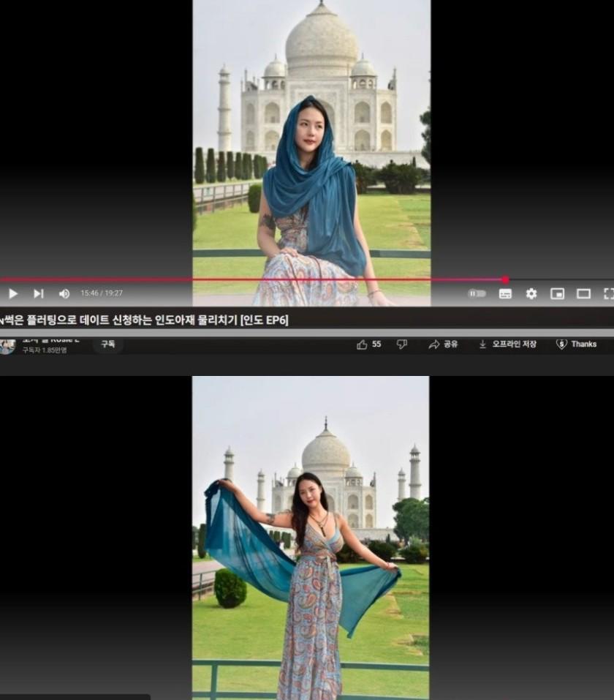This screenshot has width=614, height=700.
Task: Play the video
Action: [13, 293]
